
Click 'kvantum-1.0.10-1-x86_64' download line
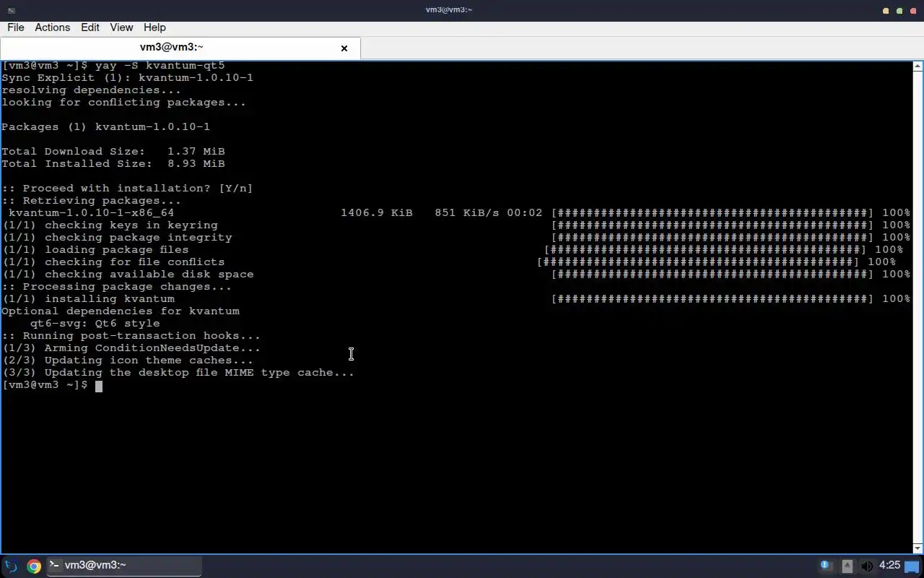(91, 212)
